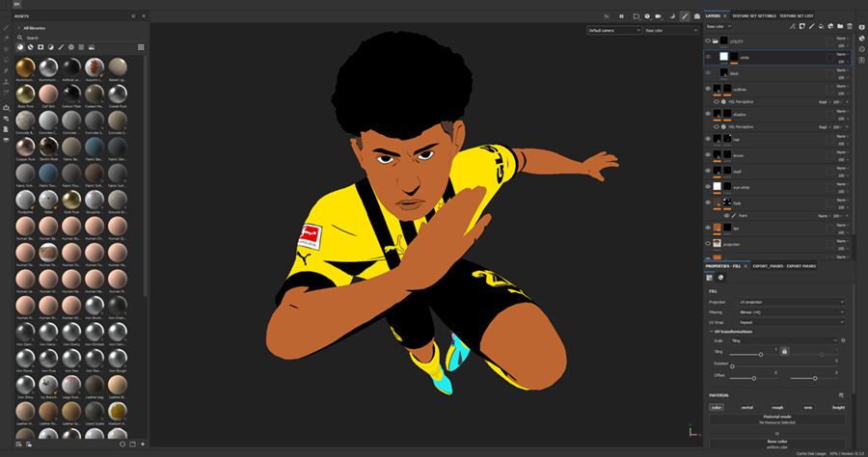Delete the selected layer with the trash icon

(849, 27)
